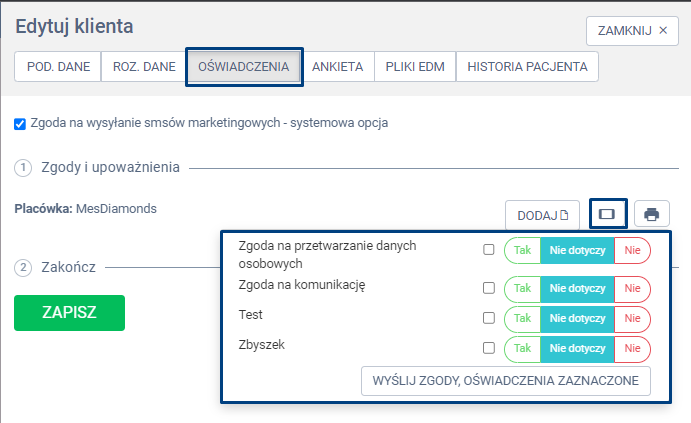691x423 pixels.
Task: Tick the checkbox in the Test row
Action: [489, 318]
